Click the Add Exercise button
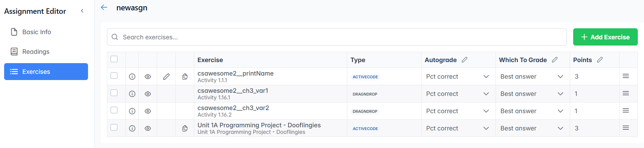 pyautogui.click(x=605, y=37)
